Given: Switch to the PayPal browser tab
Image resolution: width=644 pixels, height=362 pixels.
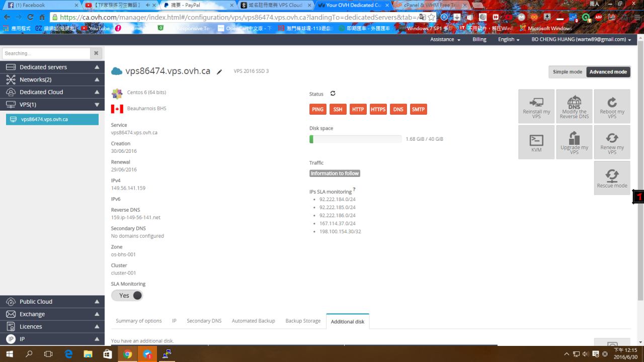Looking at the screenshot, I should (198, 6).
